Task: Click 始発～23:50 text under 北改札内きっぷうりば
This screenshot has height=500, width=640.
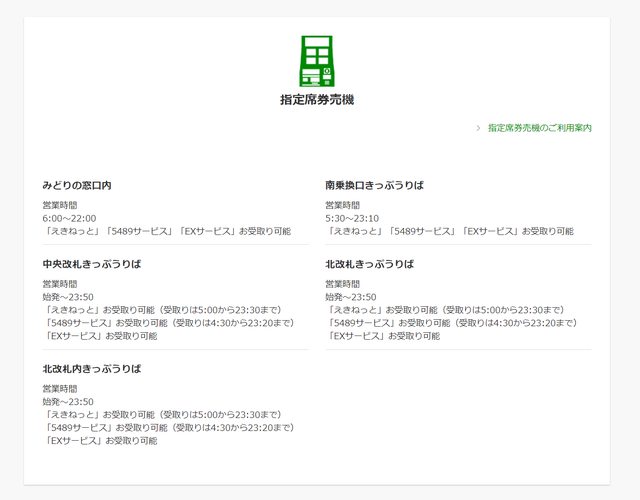Action: point(68,401)
